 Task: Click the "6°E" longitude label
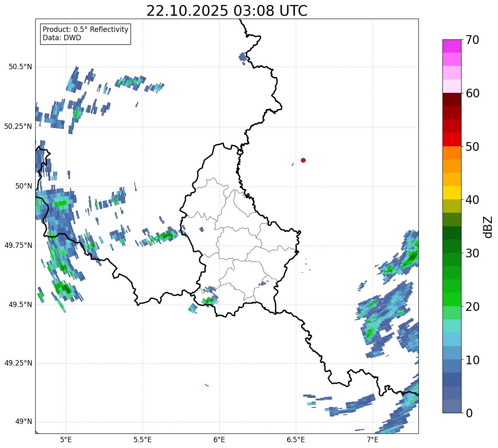point(219,440)
